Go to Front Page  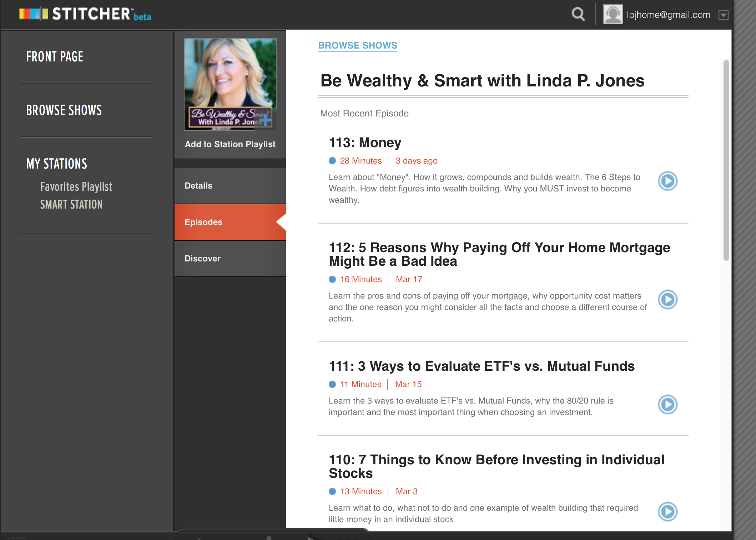pos(55,56)
